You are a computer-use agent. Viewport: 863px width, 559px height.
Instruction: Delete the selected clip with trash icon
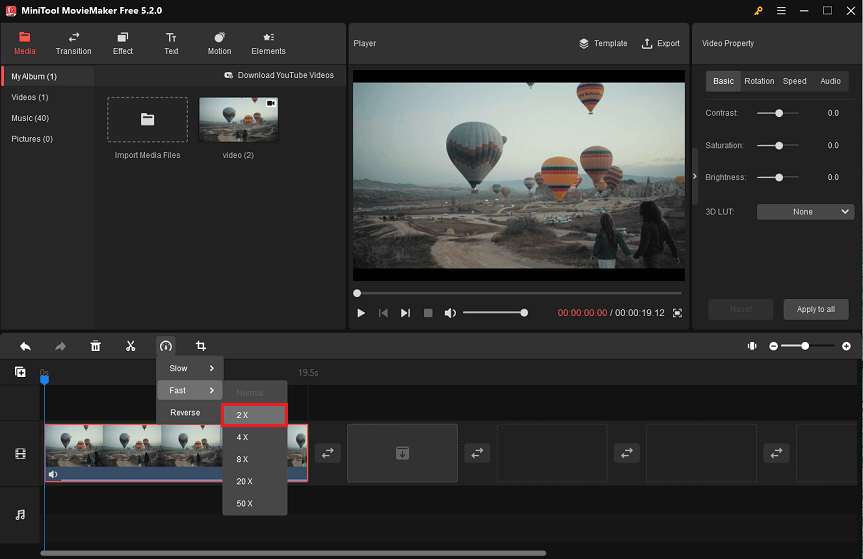(95, 346)
